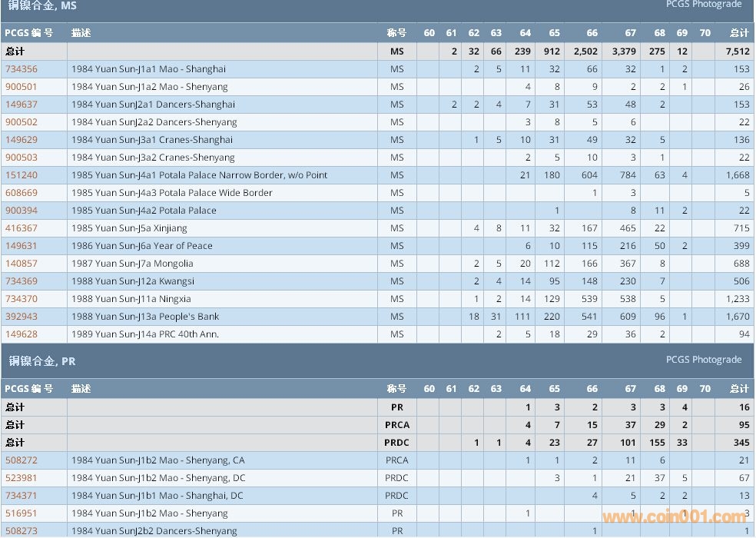This screenshot has width=756, height=538.
Task: Click PCGS number 416367 for Xinjiang
Action: pos(22,228)
